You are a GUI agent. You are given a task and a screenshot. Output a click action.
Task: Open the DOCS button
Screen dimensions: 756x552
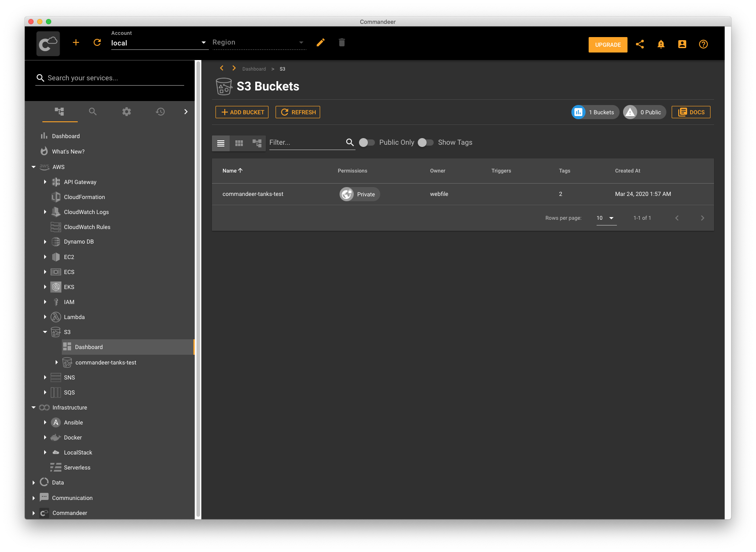click(691, 112)
